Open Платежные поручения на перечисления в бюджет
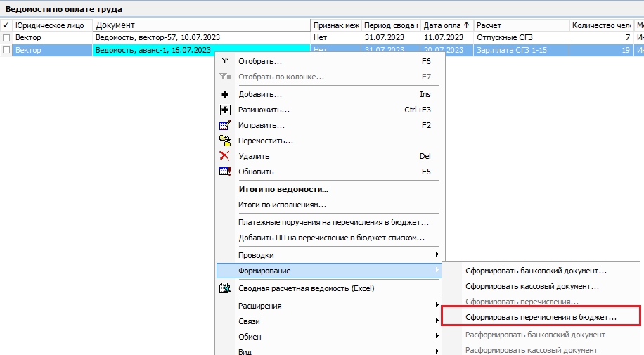 click(333, 222)
